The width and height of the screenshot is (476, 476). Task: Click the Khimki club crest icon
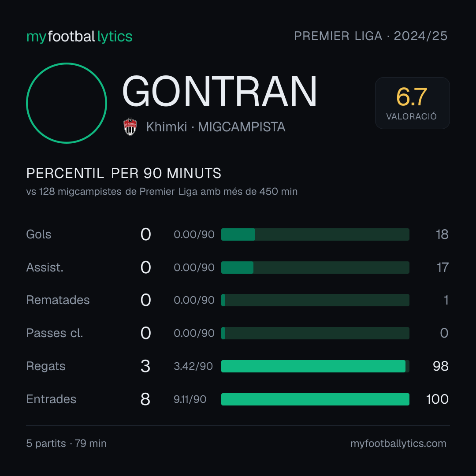(130, 127)
